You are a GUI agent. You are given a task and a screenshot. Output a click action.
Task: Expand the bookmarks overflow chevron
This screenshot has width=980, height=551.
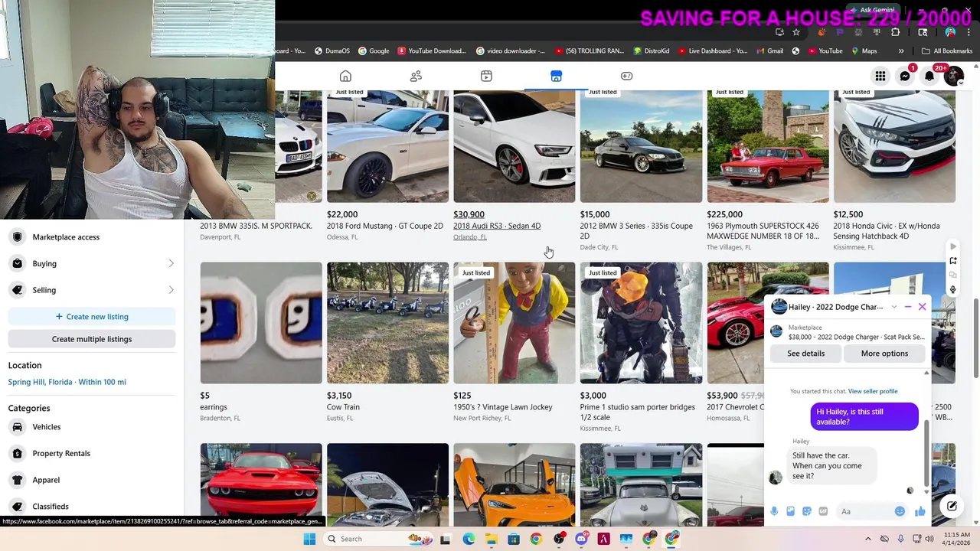point(901,51)
